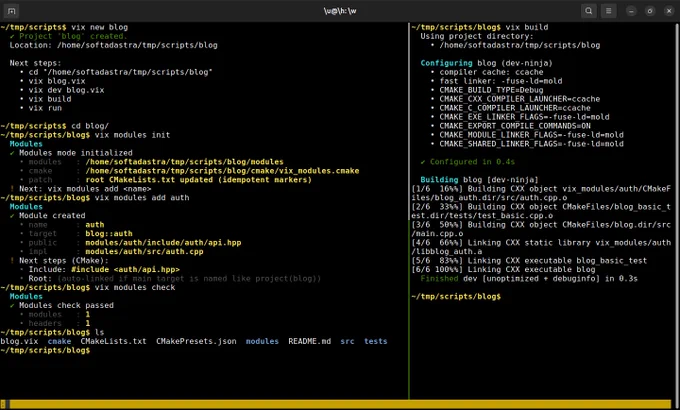
Task: Open the terminal search magnifier icon
Action: coord(588,11)
